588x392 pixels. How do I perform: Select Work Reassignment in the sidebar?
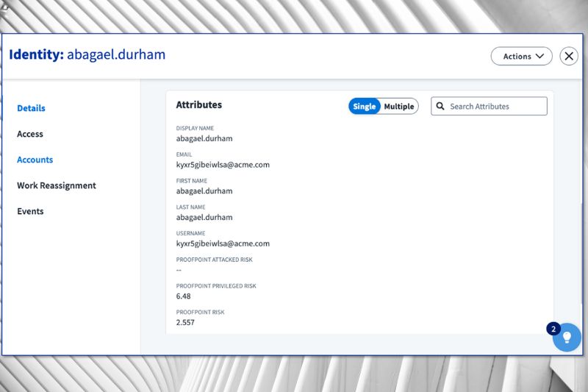click(57, 185)
